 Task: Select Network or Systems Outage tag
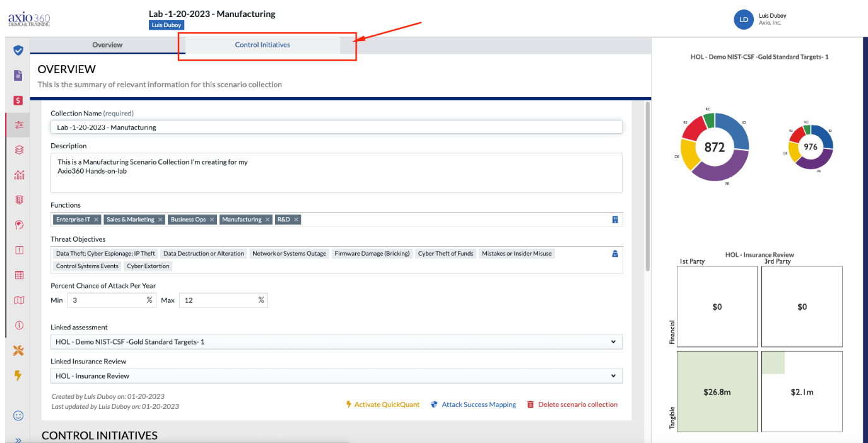point(289,254)
